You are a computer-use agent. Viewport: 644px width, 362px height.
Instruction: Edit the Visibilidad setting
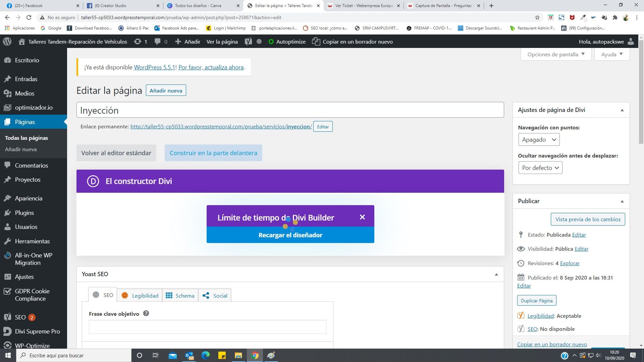581,249
